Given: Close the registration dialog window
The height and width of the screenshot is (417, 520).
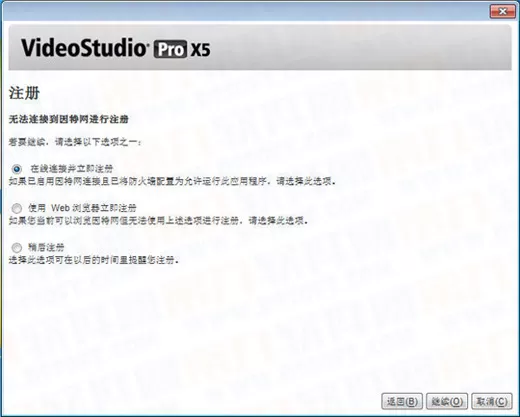Looking at the screenshot, I should click(503, 12).
